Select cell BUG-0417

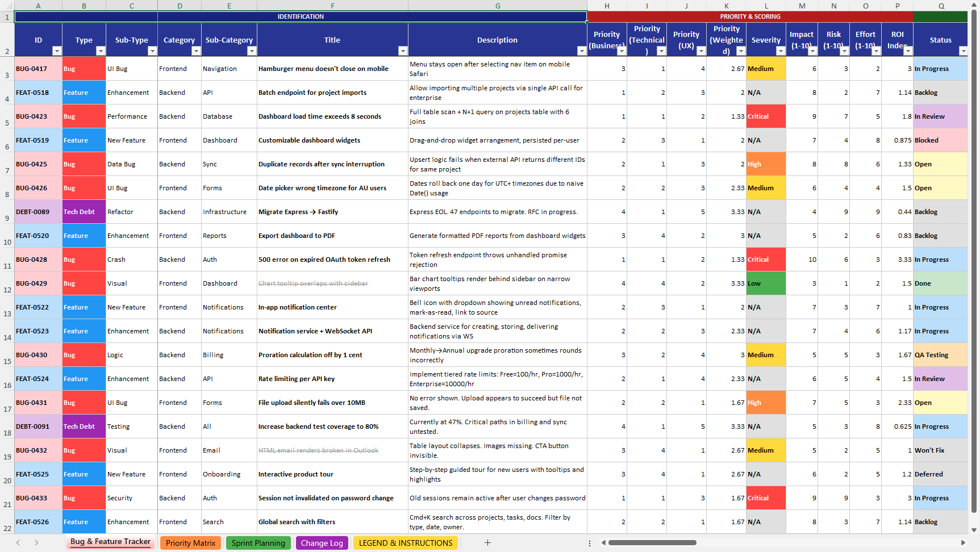tap(38, 69)
